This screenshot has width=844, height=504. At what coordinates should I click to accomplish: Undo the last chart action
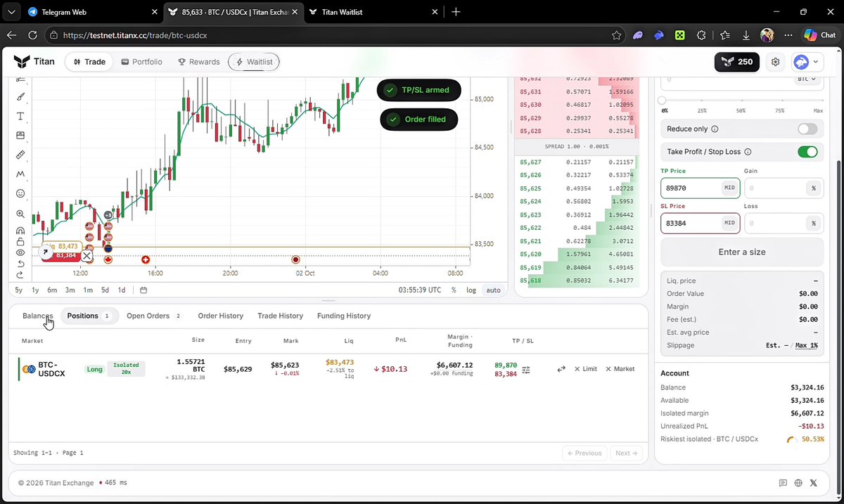coord(20,264)
